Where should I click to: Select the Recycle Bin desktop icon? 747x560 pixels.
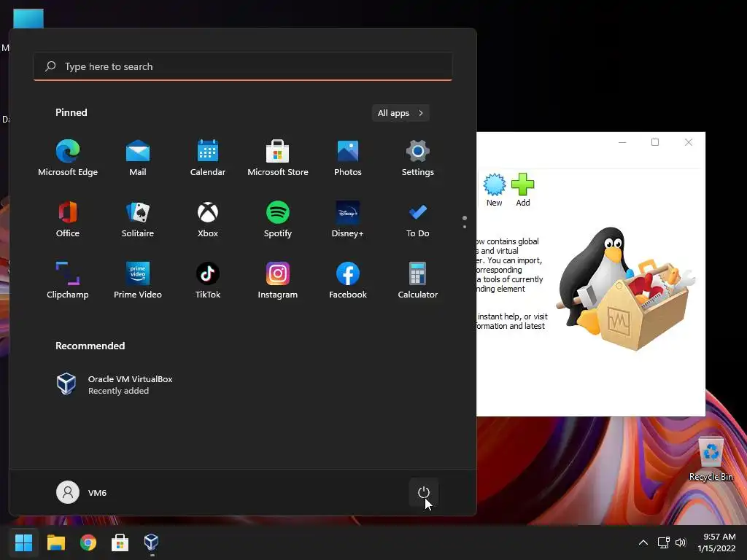(711, 459)
